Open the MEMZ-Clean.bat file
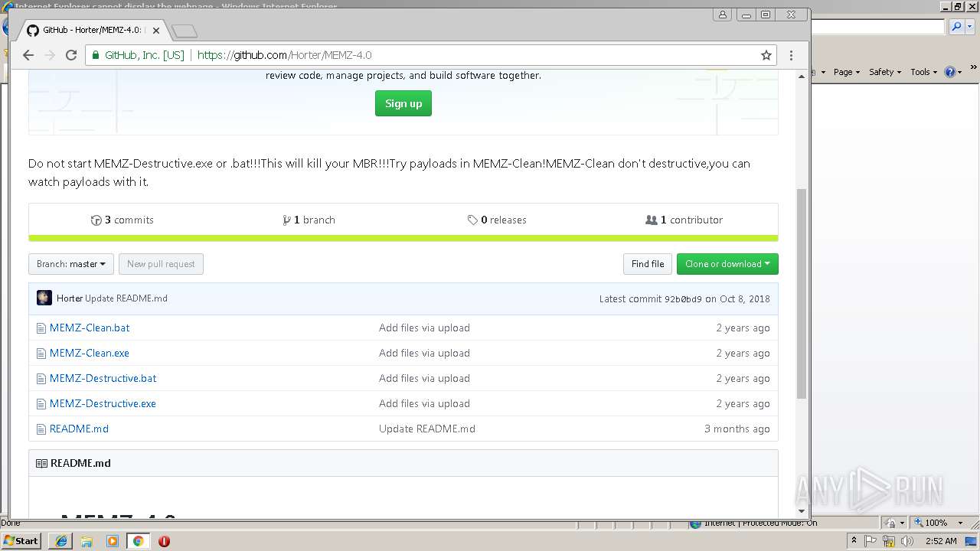This screenshot has width=980, height=551. pyautogui.click(x=90, y=328)
